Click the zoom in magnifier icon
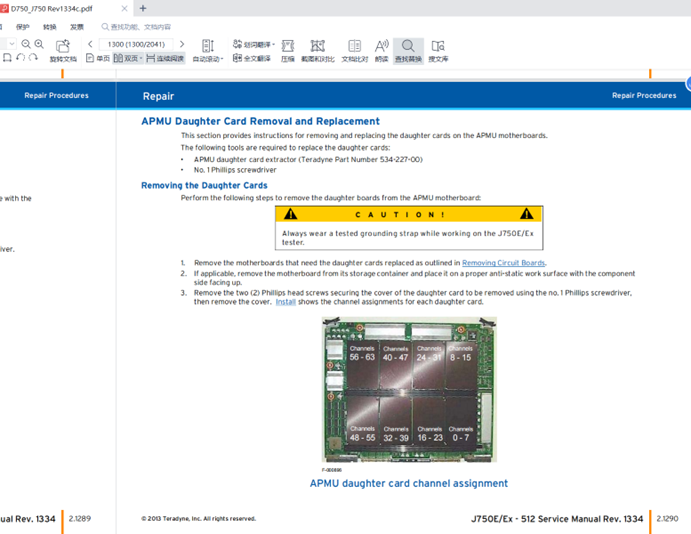The image size is (691, 534). pyautogui.click(x=39, y=44)
